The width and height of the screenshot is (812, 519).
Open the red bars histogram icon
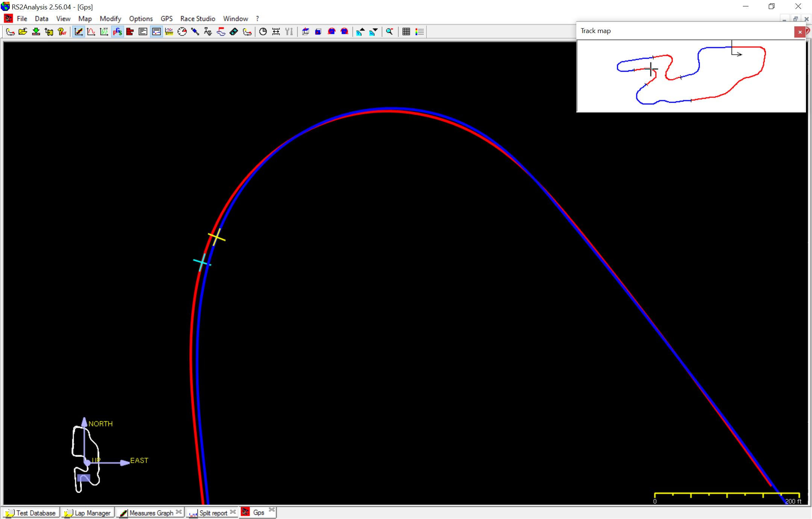point(130,32)
